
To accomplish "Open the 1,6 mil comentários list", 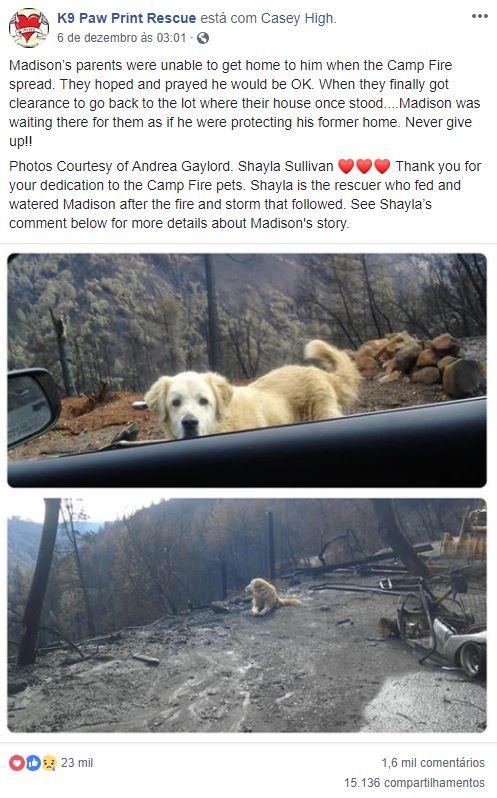I will tap(433, 762).
